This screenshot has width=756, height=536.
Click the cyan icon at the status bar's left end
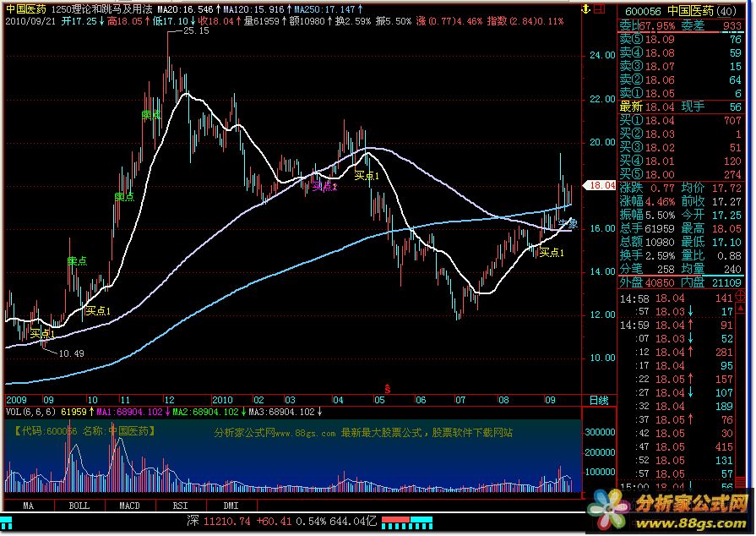pyautogui.click(x=6, y=523)
